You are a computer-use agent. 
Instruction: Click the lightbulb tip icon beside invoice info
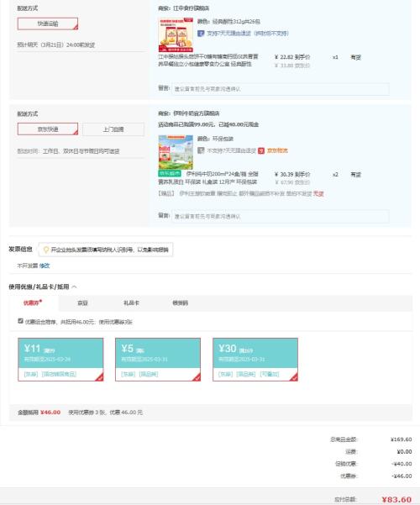click(x=45, y=250)
